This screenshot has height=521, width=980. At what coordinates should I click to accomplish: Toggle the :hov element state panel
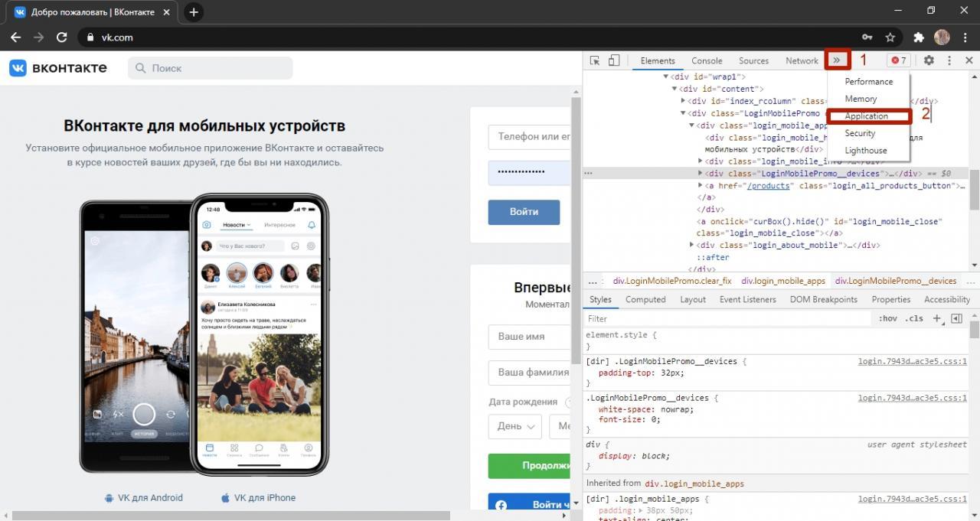click(888, 318)
